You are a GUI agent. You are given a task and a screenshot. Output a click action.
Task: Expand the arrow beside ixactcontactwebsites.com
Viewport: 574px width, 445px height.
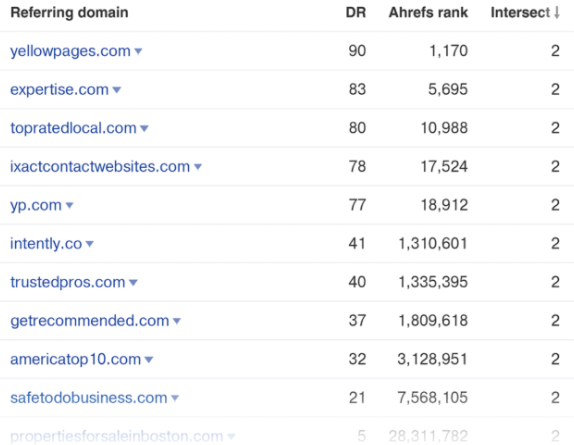pos(198,167)
